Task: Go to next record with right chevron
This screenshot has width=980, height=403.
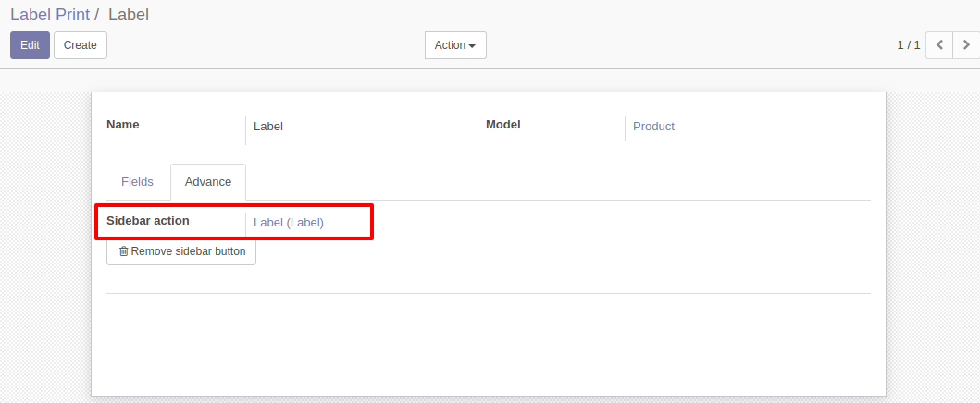Action: [966, 44]
